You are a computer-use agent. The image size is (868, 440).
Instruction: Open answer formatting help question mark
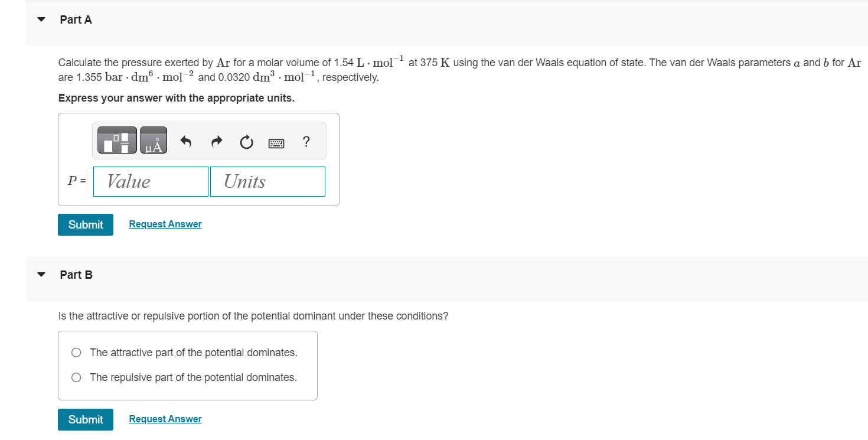(x=306, y=141)
